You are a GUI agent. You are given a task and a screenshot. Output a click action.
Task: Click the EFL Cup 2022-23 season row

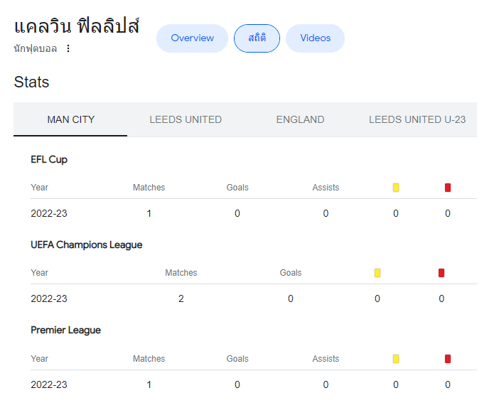coord(254,213)
